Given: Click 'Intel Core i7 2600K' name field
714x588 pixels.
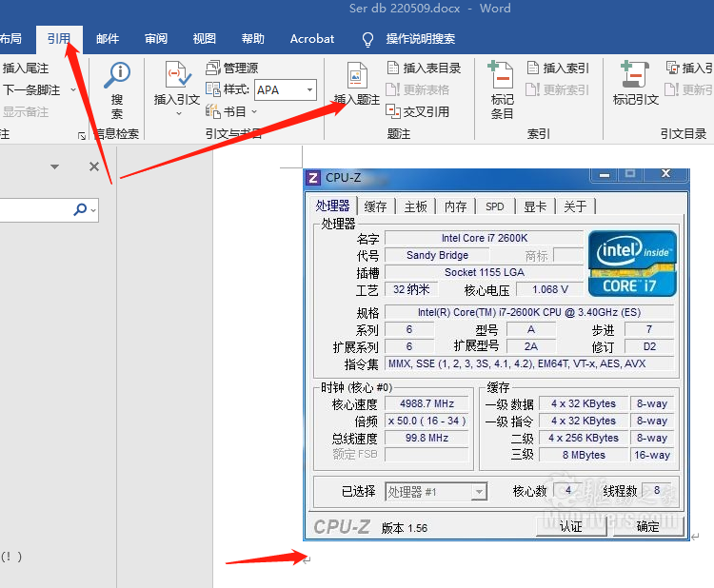Looking at the screenshot, I should click(x=484, y=238).
